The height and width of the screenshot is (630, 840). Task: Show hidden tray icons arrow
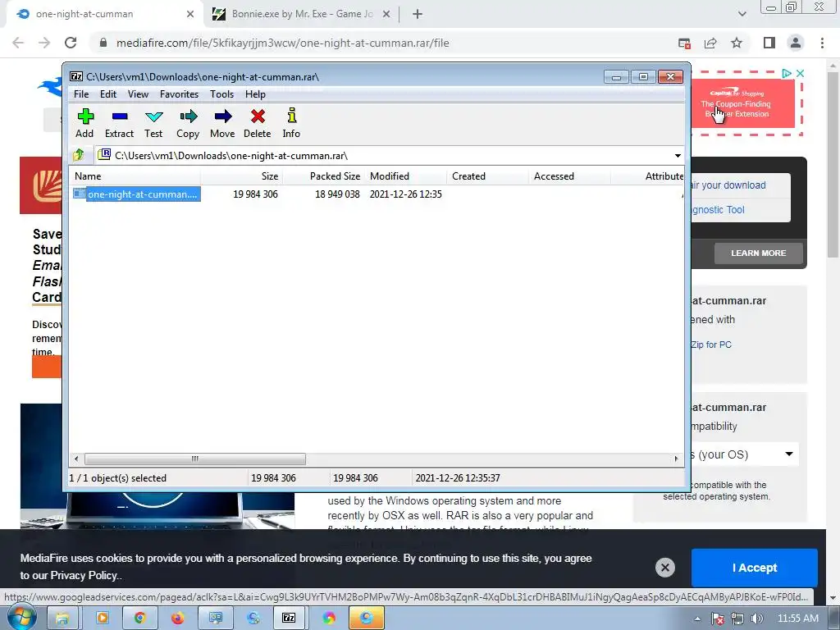(x=697, y=619)
